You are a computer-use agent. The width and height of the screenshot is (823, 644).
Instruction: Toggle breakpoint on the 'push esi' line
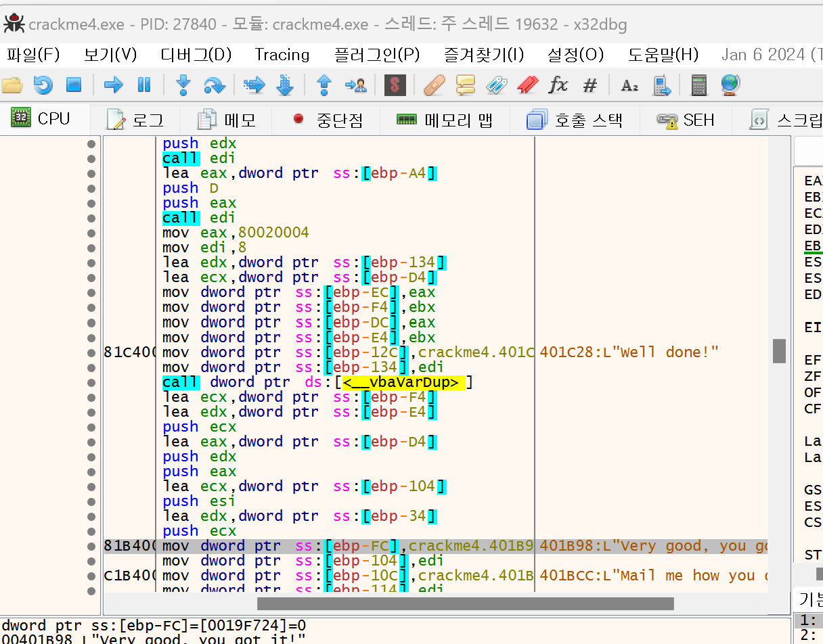[x=91, y=501]
